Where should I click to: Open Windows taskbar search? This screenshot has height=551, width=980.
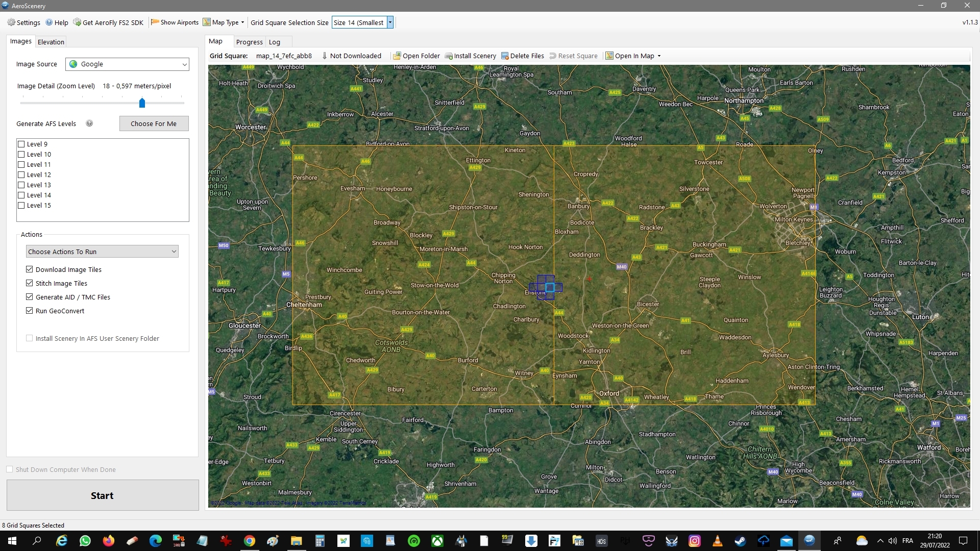coord(37,541)
